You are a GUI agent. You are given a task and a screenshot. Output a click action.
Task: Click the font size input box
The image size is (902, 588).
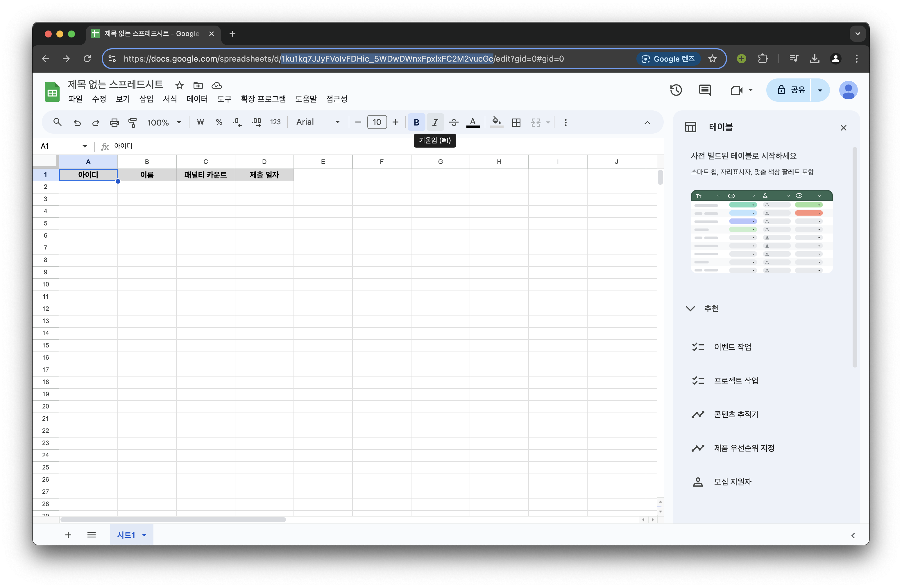click(377, 122)
